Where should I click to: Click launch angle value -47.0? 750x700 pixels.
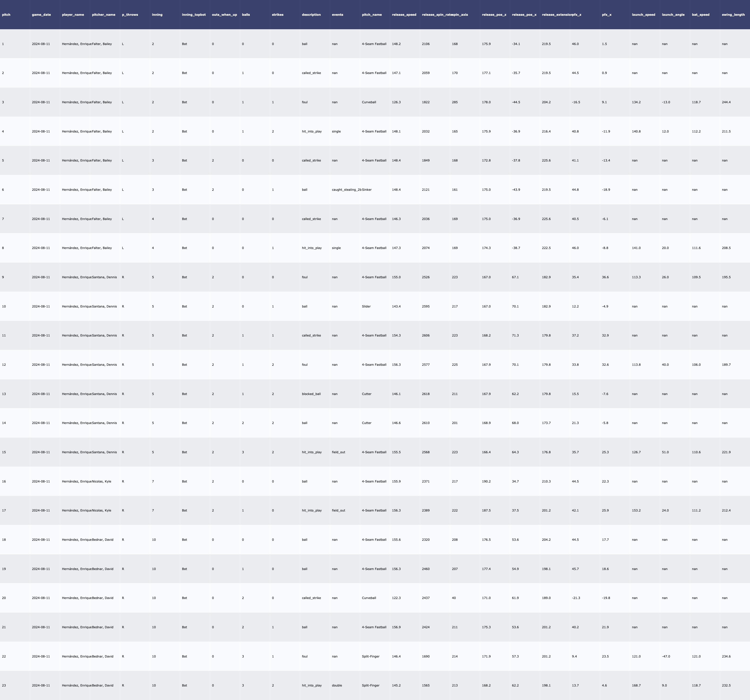click(666, 656)
